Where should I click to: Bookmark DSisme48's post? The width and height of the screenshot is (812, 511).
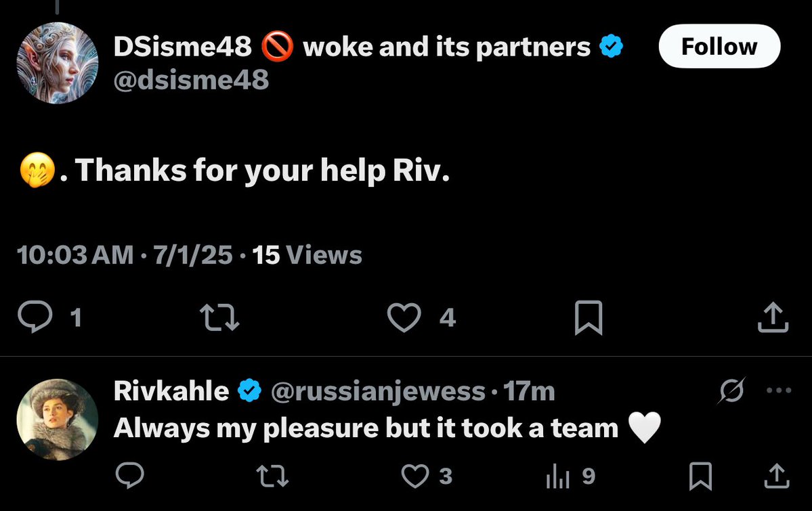(588, 318)
